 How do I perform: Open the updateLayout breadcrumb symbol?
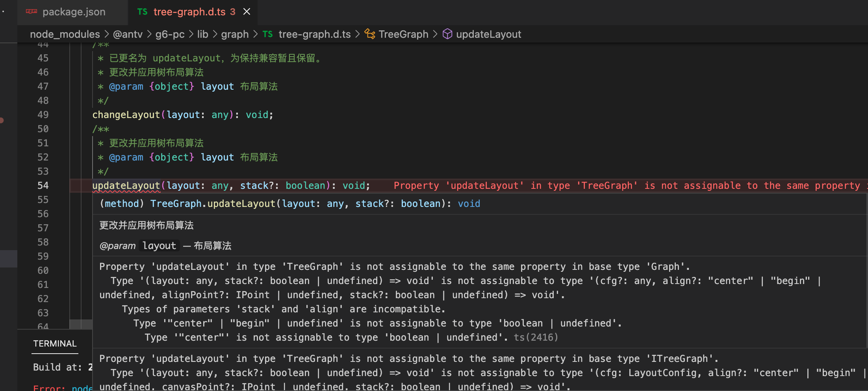(488, 34)
